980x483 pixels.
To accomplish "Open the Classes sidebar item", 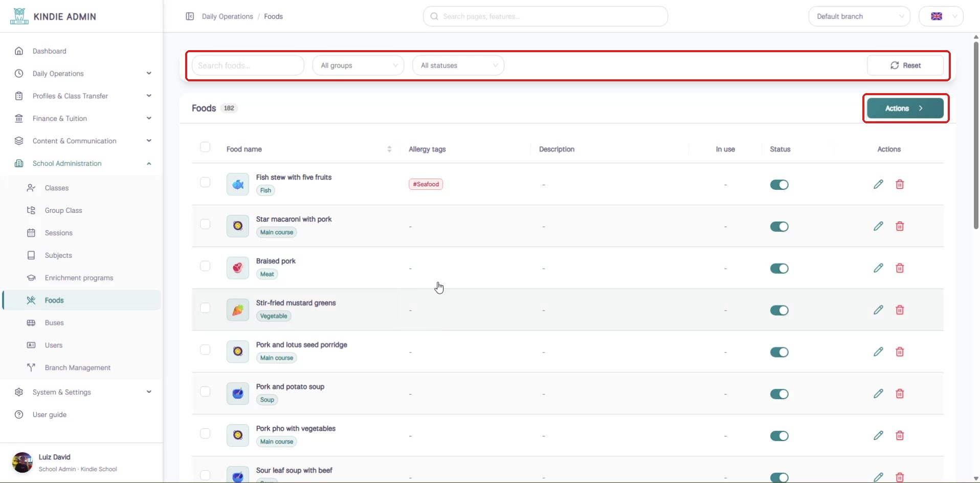I will click(82, 188).
